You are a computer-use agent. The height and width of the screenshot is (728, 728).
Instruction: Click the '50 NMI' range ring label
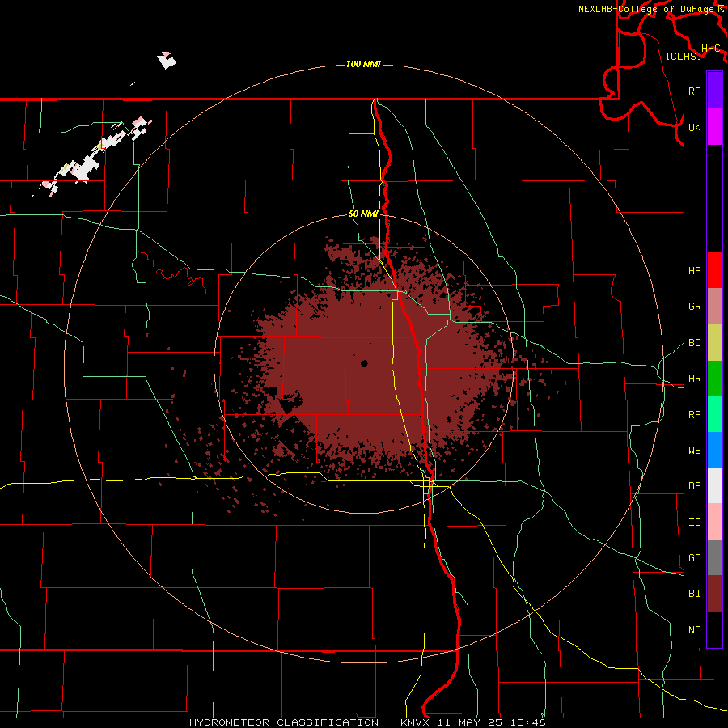[x=363, y=214]
